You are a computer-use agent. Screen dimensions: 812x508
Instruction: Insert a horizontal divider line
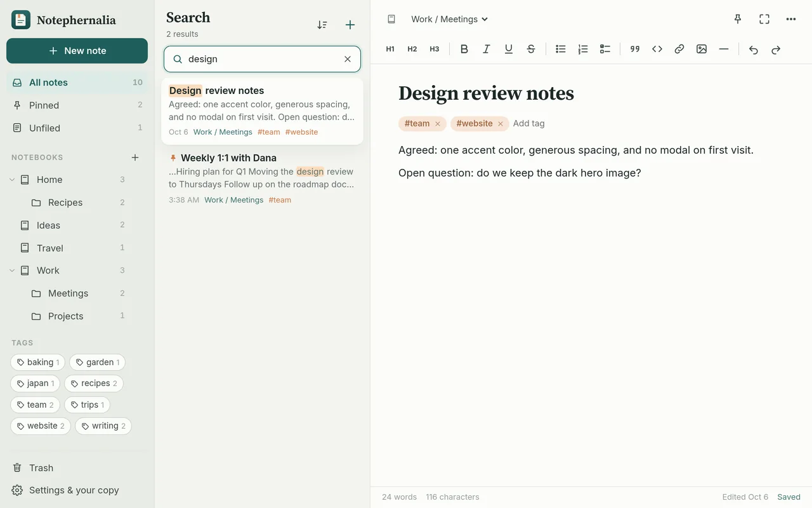724,49
